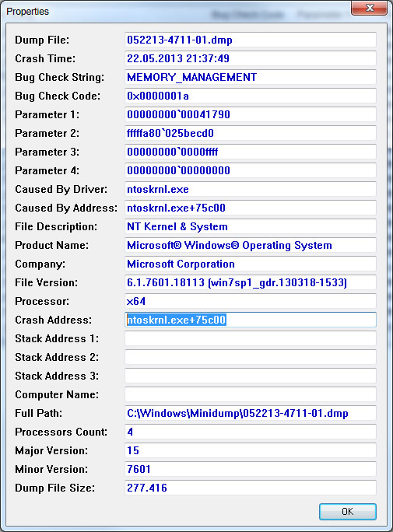The image size is (393, 532).
Task: Focus the File Description field
Action: click(x=251, y=226)
